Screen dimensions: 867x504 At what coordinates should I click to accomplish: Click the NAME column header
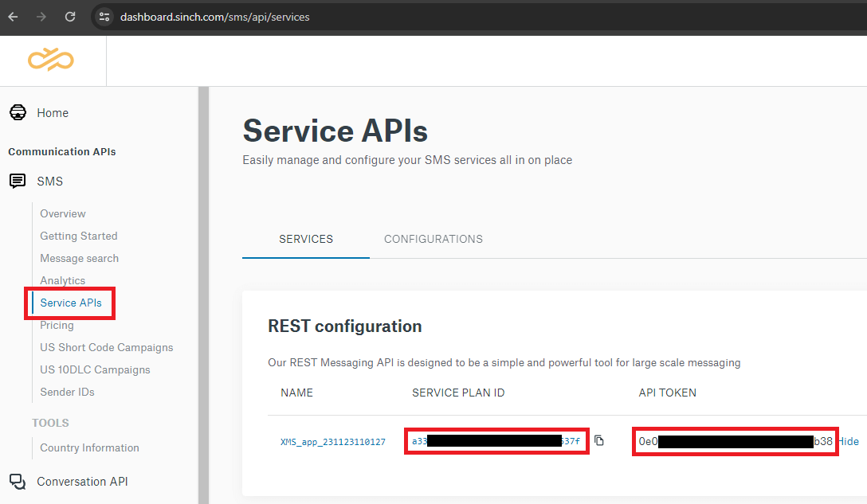[x=297, y=393]
